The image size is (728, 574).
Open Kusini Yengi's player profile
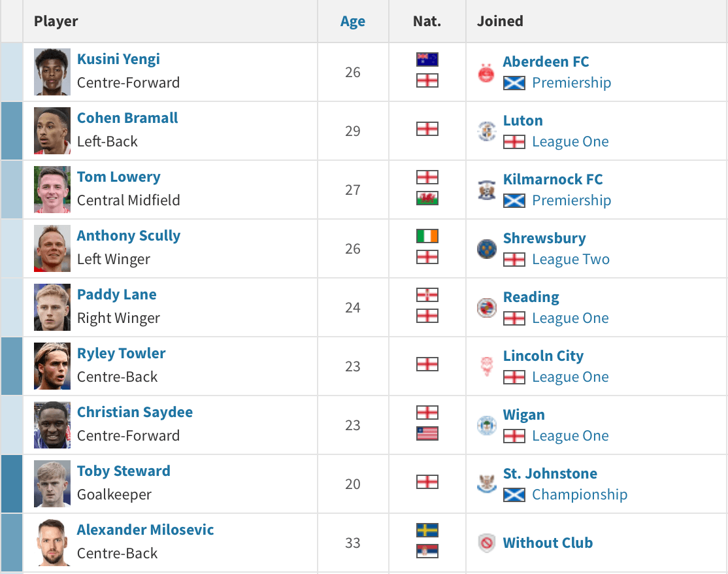coord(118,59)
